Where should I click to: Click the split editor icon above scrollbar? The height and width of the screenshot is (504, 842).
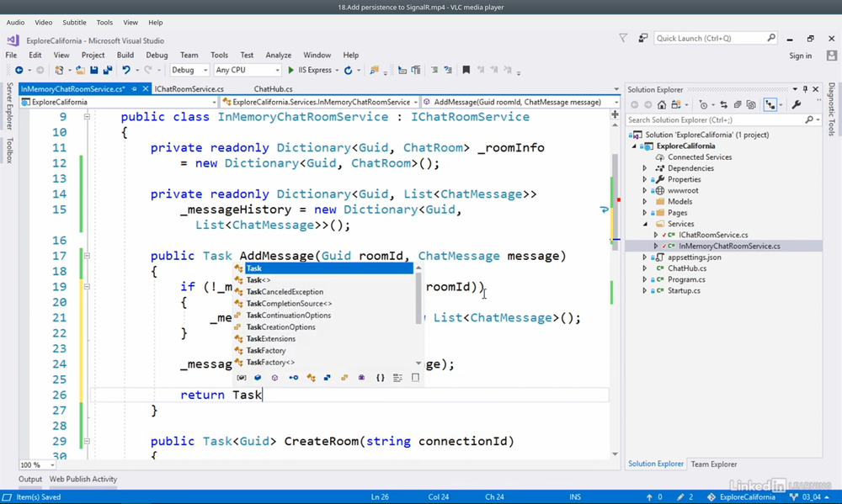tap(615, 114)
